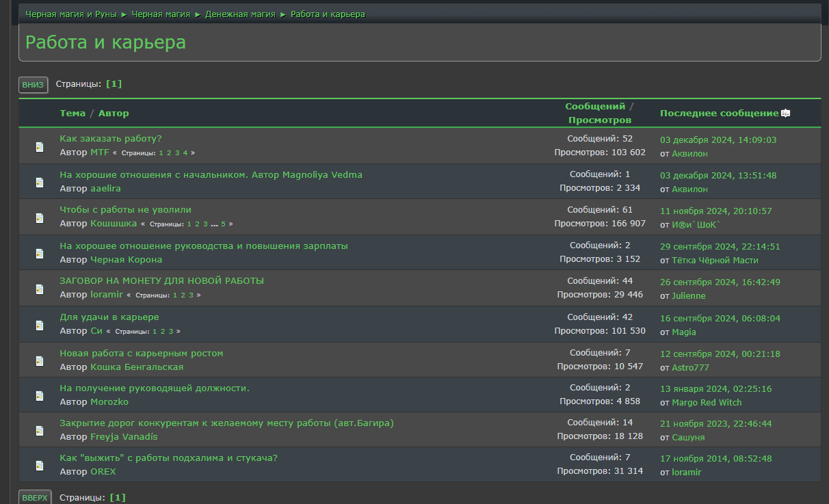Image resolution: width=829 pixels, height=504 pixels.
Task: Click topic icon beside 'На получение руководящей должности.'
Action: point(40,395)
